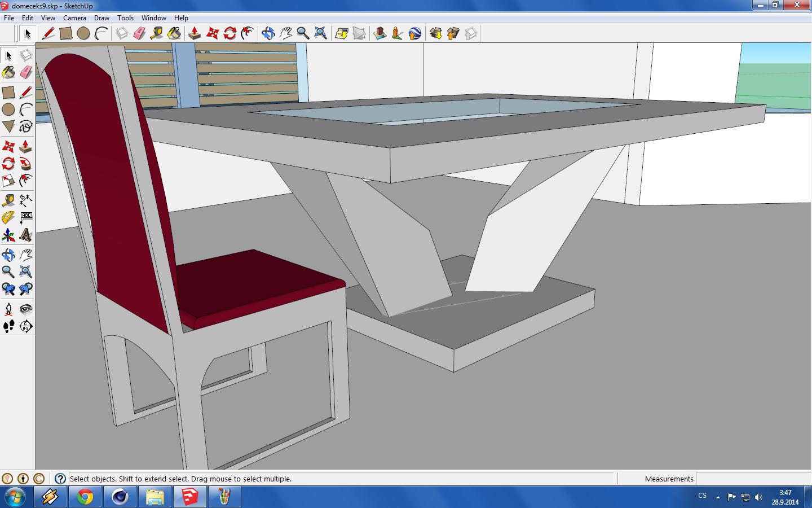The height and width of the screenshot is (508, 812).
Task: Select the Polygon tool in left toolbar
Action: [x=8, y=126]
